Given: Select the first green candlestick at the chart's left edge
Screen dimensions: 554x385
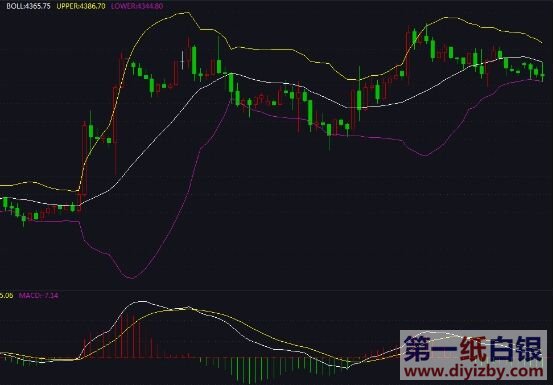Looking at the screenshot, I should pos(5,203).
